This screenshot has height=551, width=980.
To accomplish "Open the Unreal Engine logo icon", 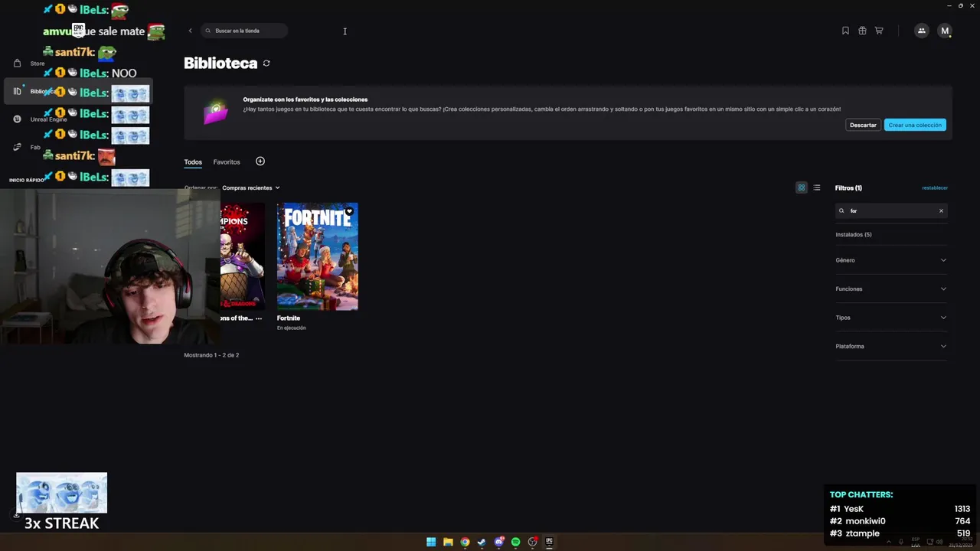I will [x=17, y=119].
